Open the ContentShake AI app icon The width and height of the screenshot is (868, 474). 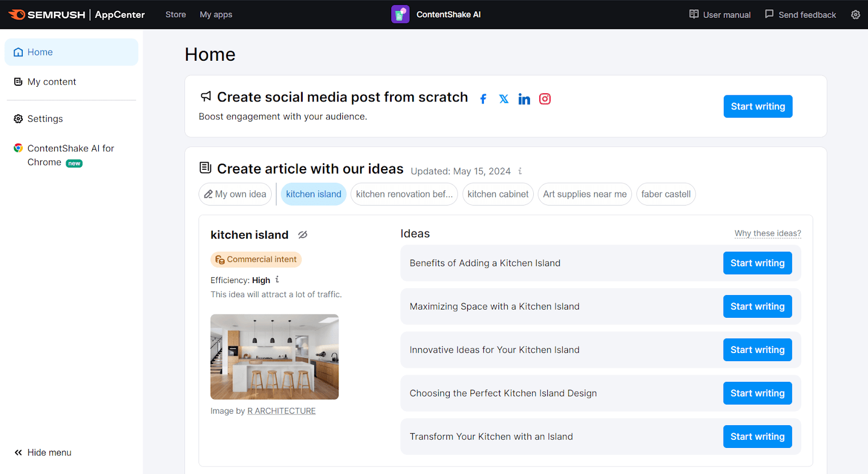pyautogui.click(x=400, y=15)
